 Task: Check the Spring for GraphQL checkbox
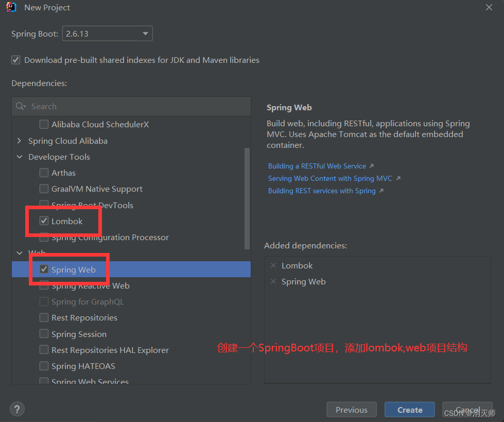tap(44, 301)
